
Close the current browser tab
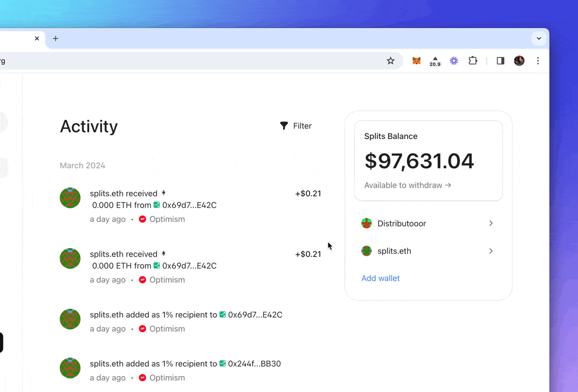[37, 39]
